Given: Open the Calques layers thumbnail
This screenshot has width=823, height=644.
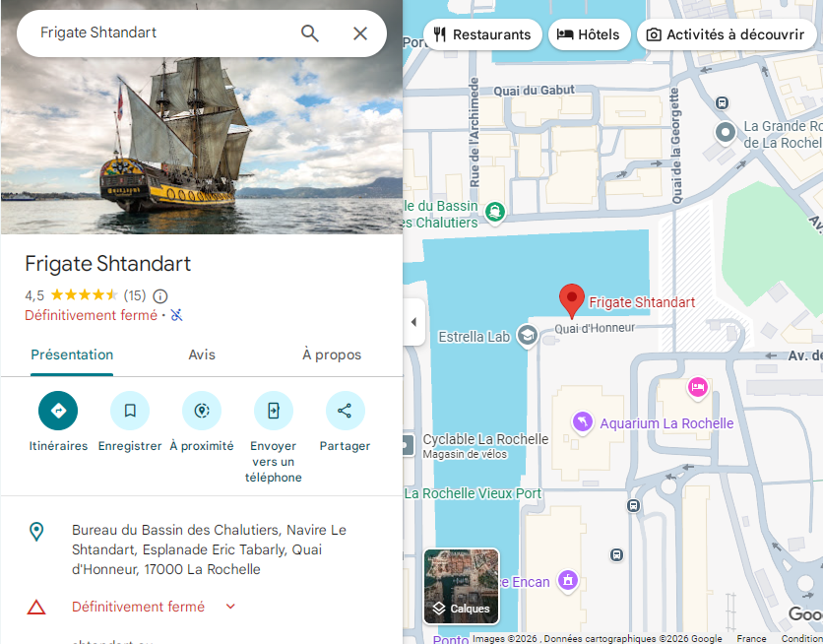Looking at the screenshot, I should point(462,586).
